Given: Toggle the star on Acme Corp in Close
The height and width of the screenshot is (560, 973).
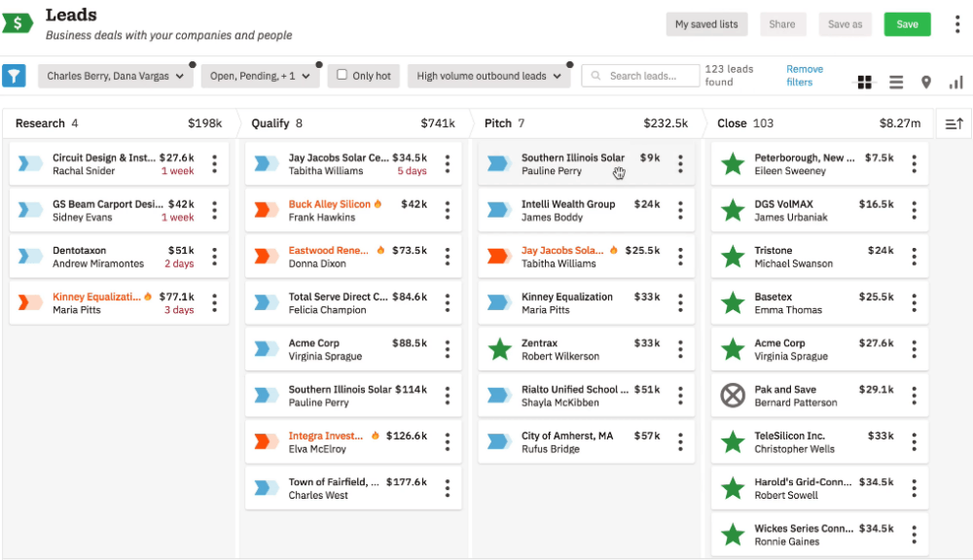Looking at the screenshot, I should click(x=733, y=348).
